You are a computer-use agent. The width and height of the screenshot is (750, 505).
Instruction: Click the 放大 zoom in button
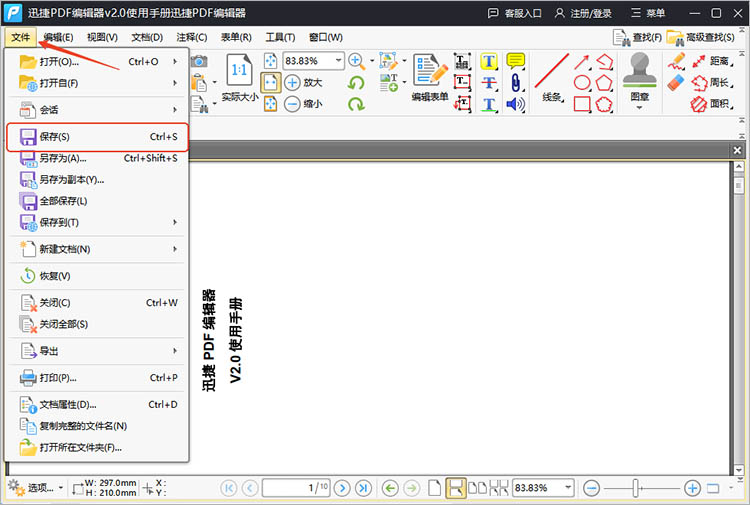pyautogui.click(x=304, y=82)
